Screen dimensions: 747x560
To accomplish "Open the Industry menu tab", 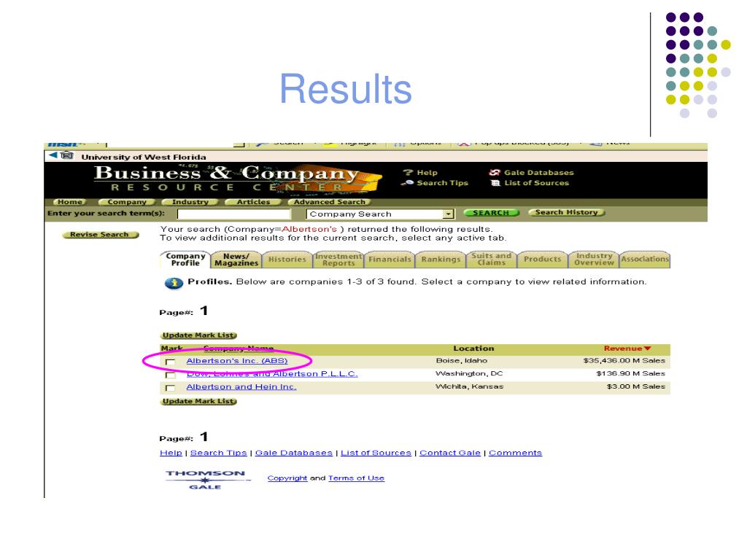I will pos(190,202).
